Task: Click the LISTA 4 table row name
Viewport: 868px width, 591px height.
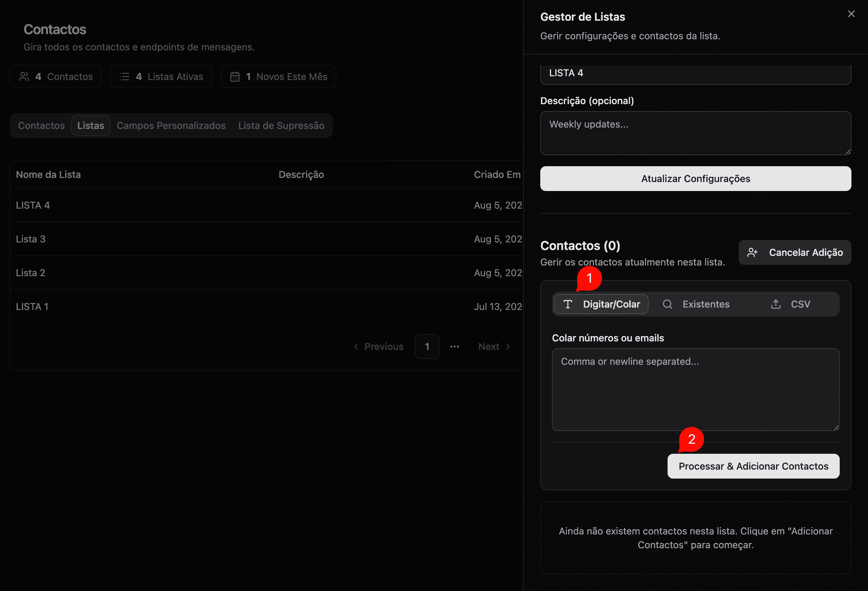Action: click(x=33, y=206)
